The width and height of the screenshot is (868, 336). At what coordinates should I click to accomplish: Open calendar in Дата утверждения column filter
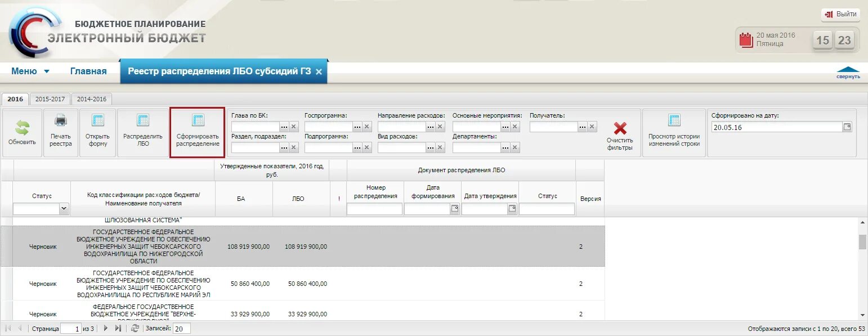point(512,209)
